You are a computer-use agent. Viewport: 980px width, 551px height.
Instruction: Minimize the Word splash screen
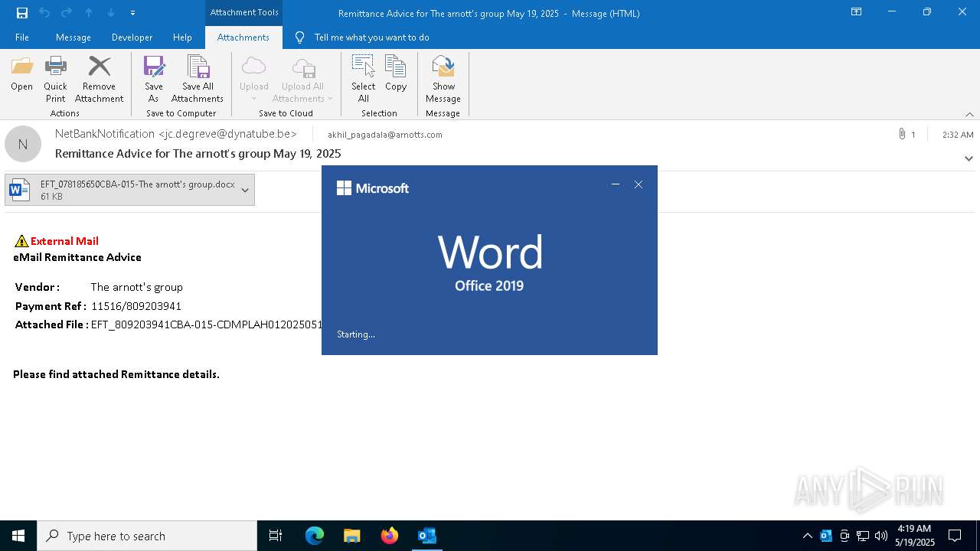[616, 184]
